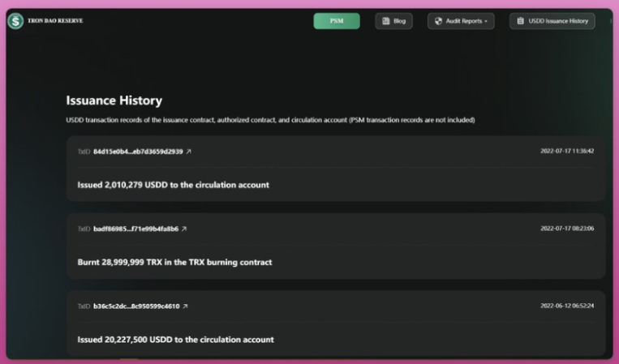Open the Blog page
Image resolution: width=619 pixels, height=364 pixels.
tap(393, 21)
